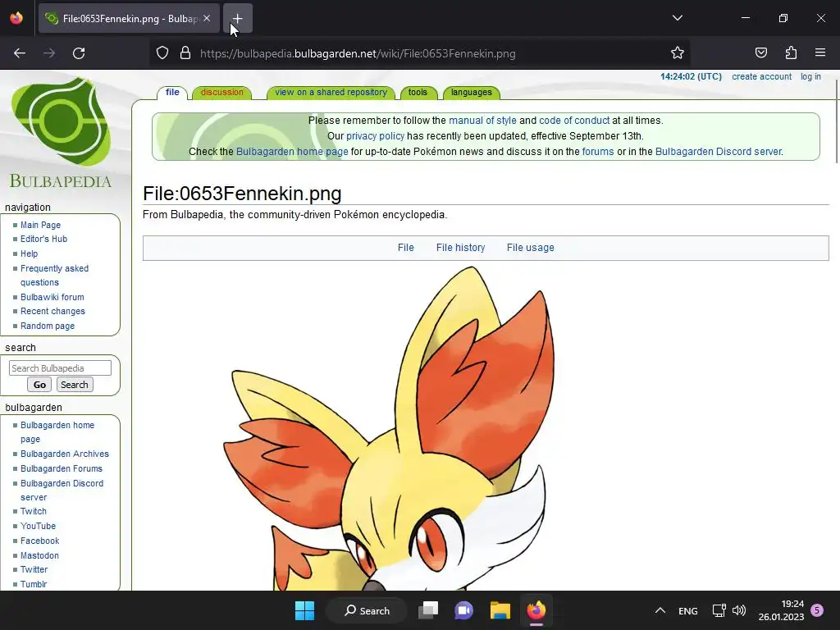Open the code of conduct link
The height and width of the screenshot is (630, 840).
574,121
